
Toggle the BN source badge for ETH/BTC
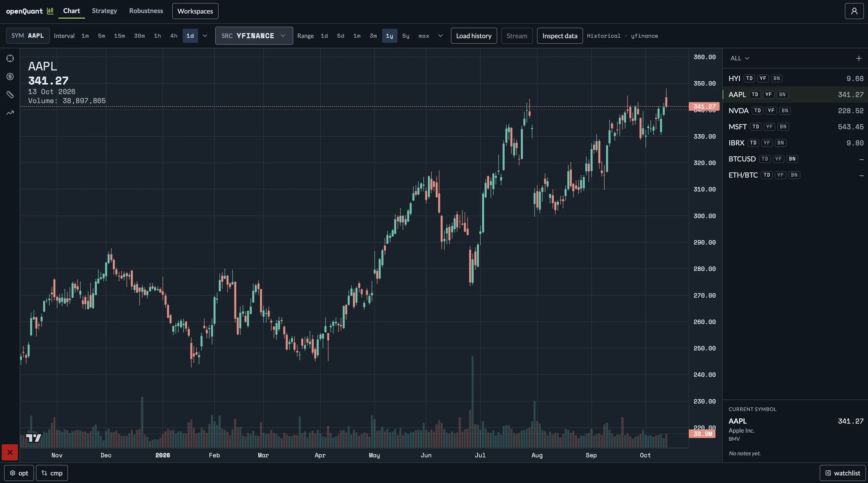(794, 175)
